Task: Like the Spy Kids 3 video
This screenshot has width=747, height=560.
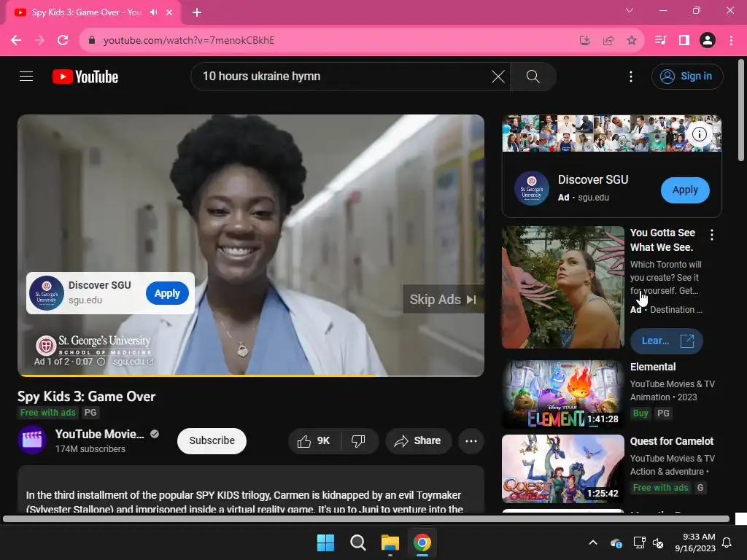Action: (x=314, y=441)
